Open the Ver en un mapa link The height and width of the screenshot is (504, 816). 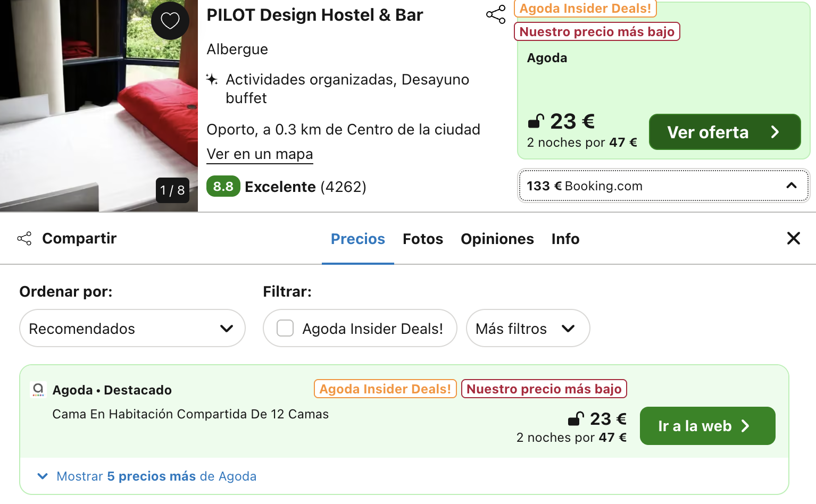coord(260,154)
